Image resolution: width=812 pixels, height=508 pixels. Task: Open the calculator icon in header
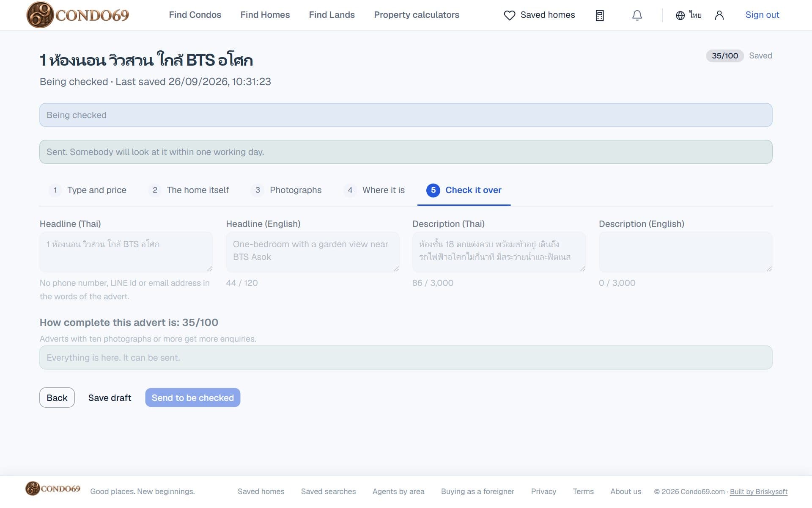pos(600,15)
